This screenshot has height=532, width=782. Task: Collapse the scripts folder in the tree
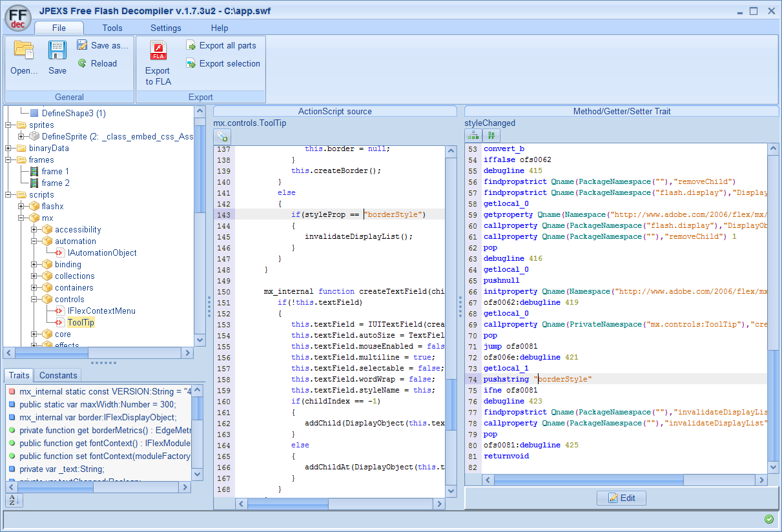point(8,195)
